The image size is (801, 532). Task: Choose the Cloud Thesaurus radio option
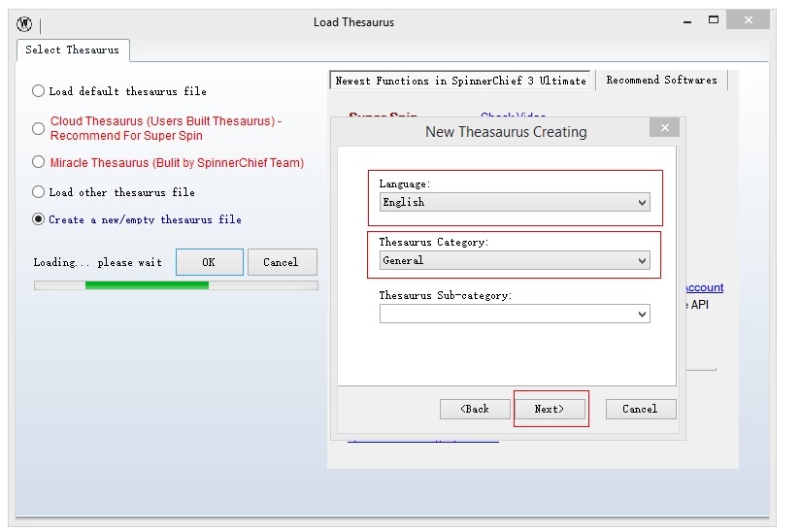tap(39, 128)
